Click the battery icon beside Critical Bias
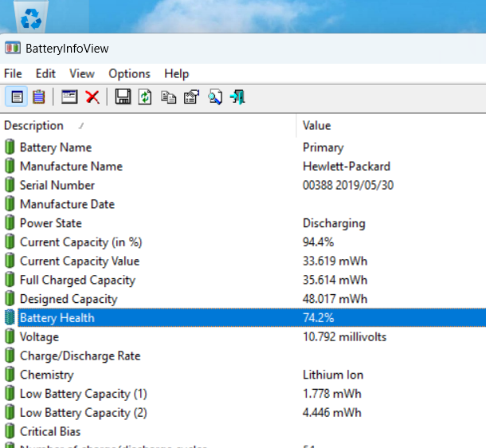 10,430
